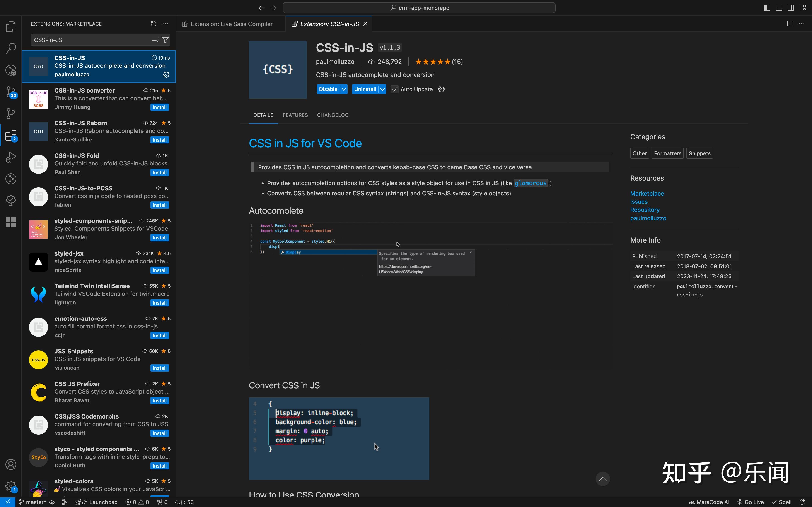The height and width of the screenshot is (507, 812).
Task: Start Go Live from the status bar
Action: pyautogui.click(x=750, y=502)
